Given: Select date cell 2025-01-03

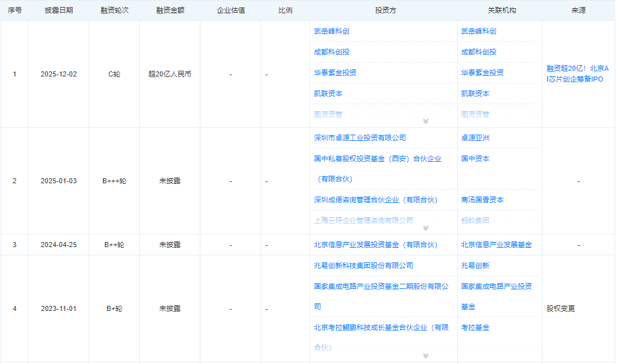Looking at the screenshot, I should [59, 181].
